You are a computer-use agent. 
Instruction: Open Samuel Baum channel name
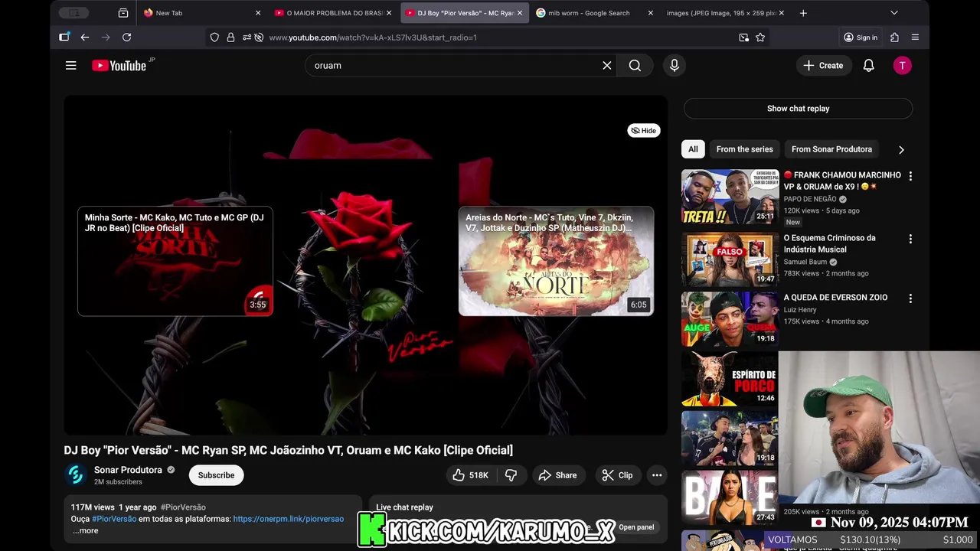(805, 262)
